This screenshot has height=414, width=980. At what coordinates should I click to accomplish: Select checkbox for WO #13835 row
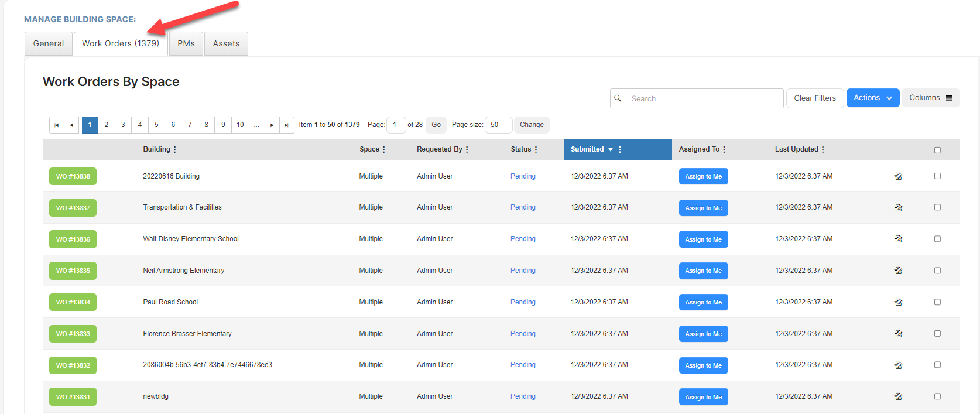937,271
